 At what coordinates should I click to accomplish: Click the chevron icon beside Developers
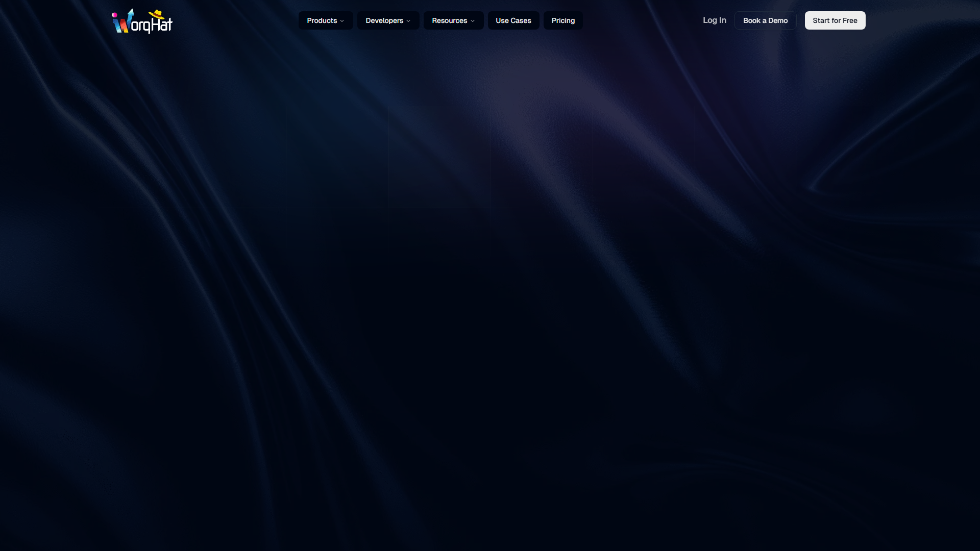(x=408, y=21)
